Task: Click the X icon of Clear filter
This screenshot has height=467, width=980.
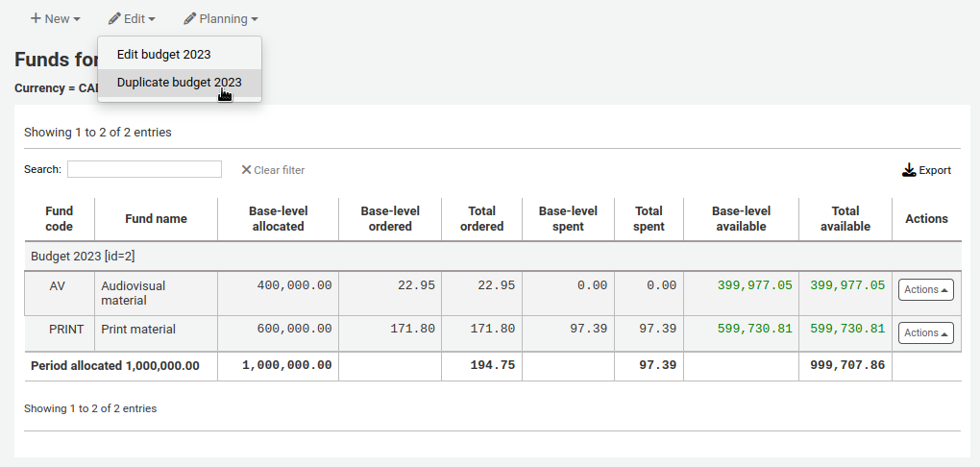Action: (246, 170)
